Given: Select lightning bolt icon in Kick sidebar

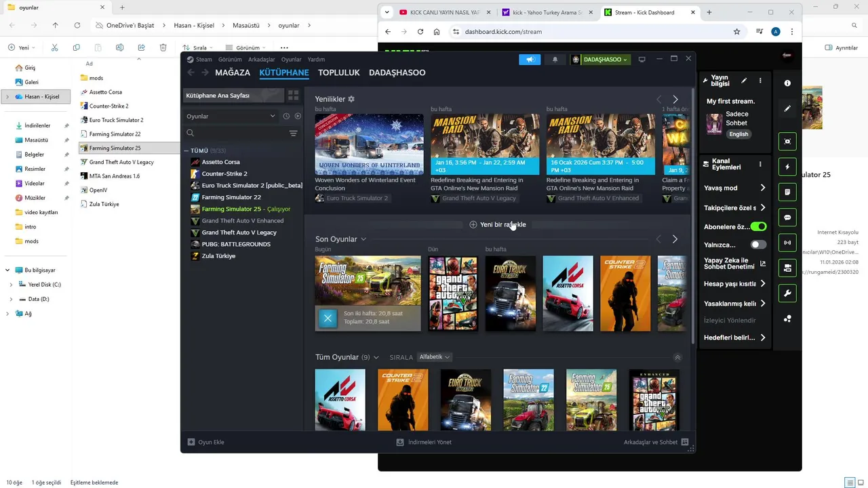Looking at the screenshot, I should [787, 167].
